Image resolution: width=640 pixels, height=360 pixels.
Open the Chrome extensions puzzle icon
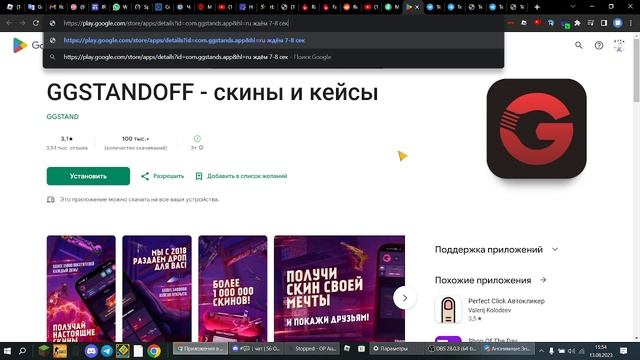tap(577, 23)
